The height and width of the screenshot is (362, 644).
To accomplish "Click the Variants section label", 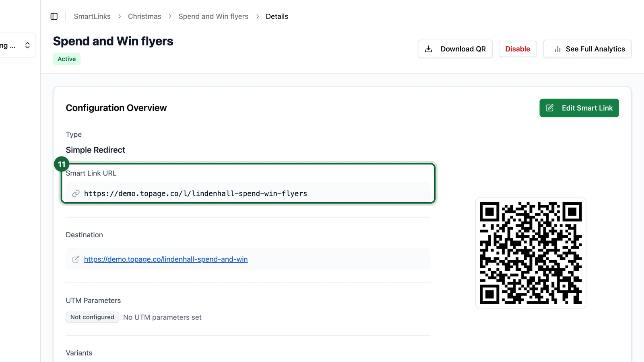I will tap(79, 353).
